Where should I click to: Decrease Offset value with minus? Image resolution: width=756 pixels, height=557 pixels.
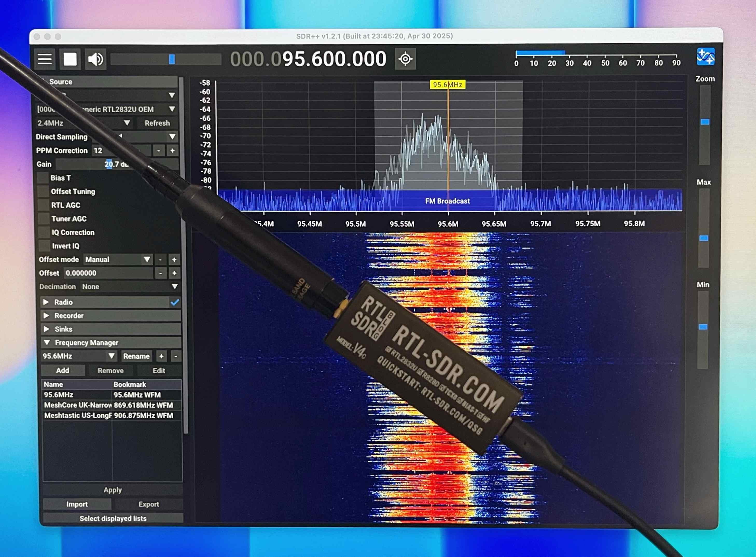161,273
